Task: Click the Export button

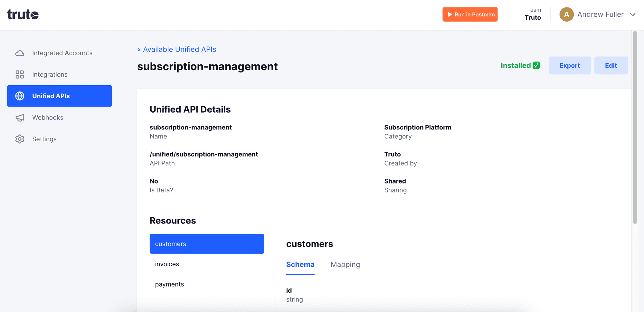Action: (x=570, y=65)
